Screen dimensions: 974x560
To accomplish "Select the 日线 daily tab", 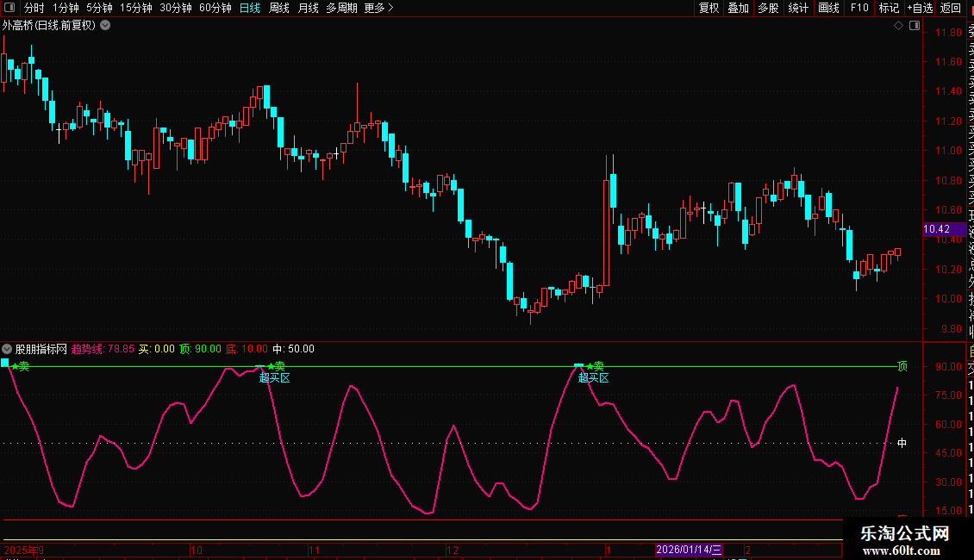I will pos(250,8).
